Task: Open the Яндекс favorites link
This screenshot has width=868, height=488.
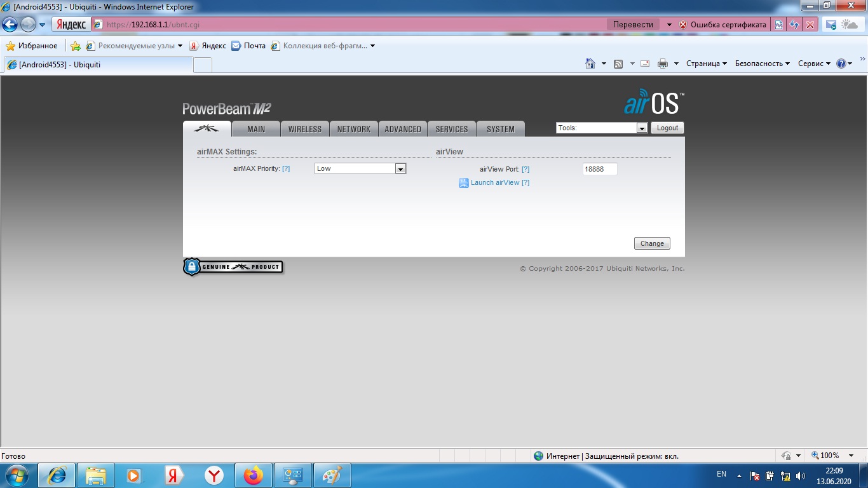Action: coord(208,46)
